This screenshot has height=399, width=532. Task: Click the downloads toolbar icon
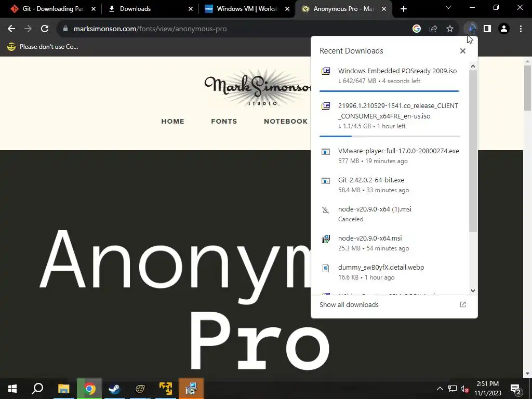pos(471,29)
